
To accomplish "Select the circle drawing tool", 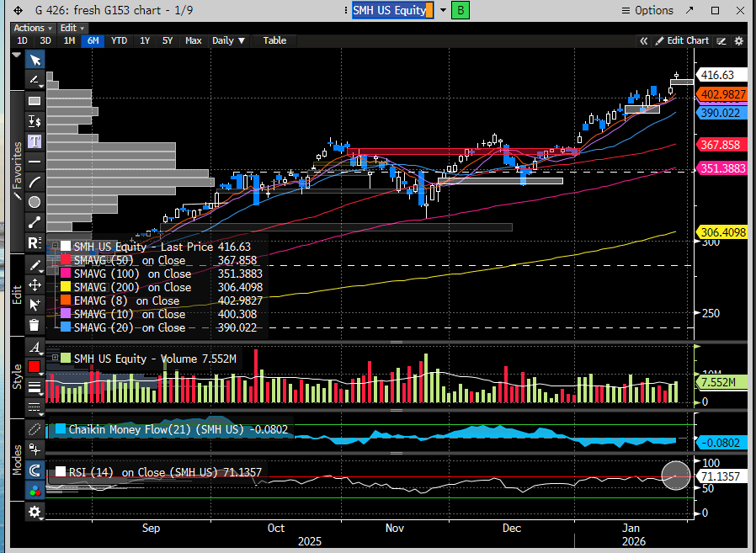I will 35,201.
